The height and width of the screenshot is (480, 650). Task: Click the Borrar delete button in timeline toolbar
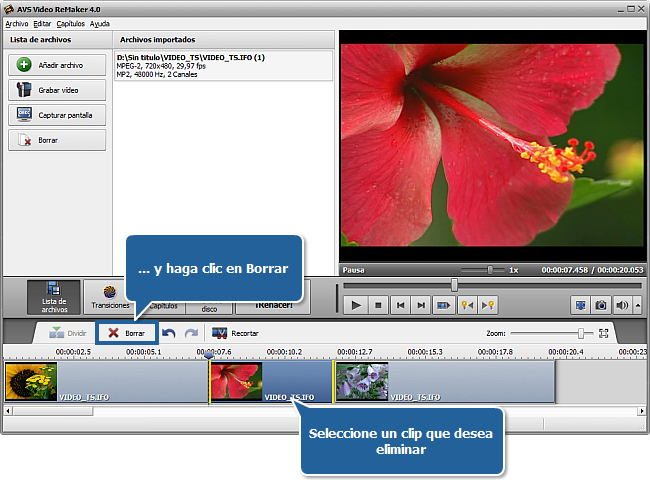pyautogui.click(x=126, y=333)
